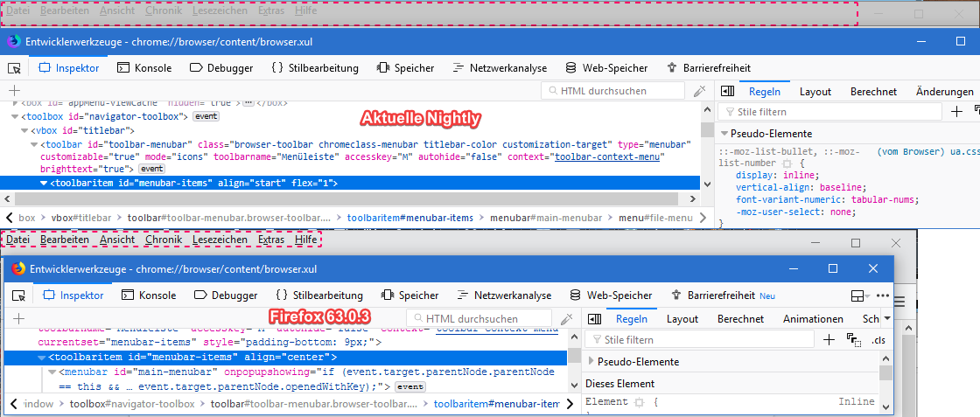Open the docking mode dropdown in Firefox 63 toolbar
980x417 pixels.
point(860,295)
